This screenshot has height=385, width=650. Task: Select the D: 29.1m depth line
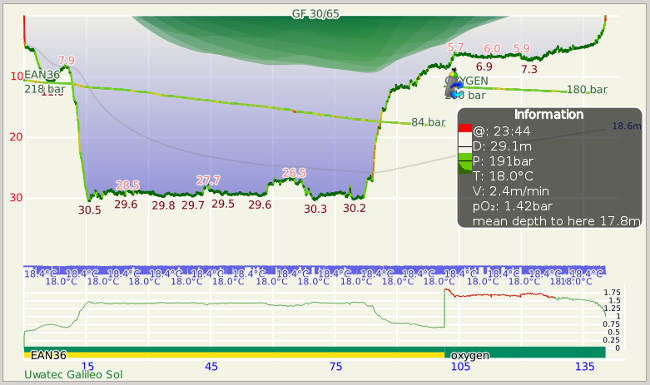coord(502,146)
